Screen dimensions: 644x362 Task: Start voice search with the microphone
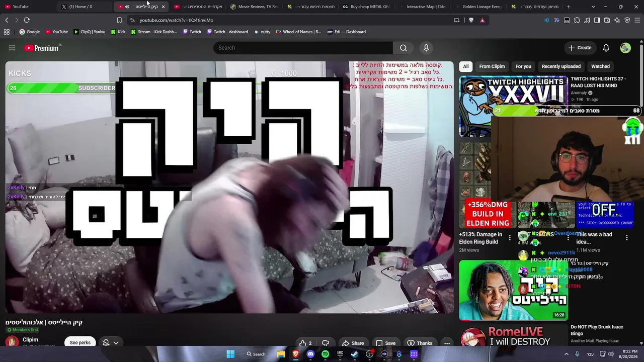tap(426, 48)
